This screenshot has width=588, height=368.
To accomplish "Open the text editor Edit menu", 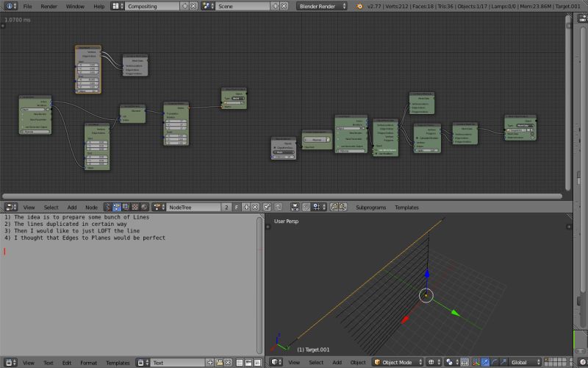I will [67, 363].
